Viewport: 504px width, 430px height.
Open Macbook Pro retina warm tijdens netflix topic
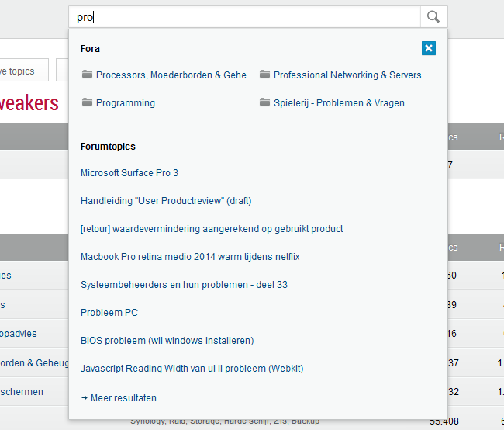click(190, 257)
